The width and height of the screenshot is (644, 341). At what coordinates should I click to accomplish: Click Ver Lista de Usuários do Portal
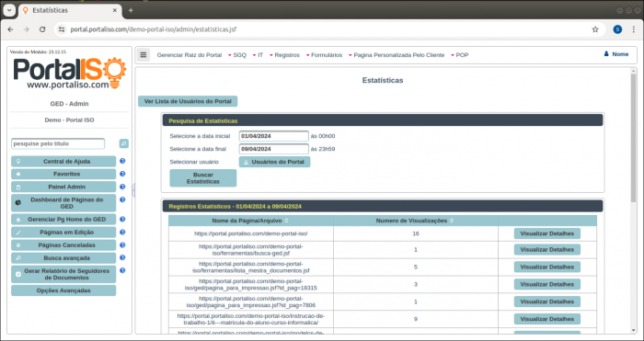[x=188, y=101]
